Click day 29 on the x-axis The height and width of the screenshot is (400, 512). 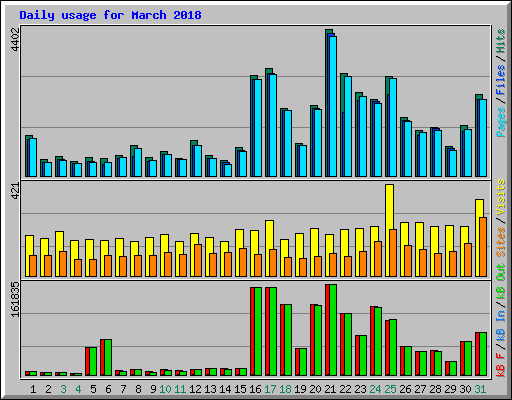coord(450,389)
